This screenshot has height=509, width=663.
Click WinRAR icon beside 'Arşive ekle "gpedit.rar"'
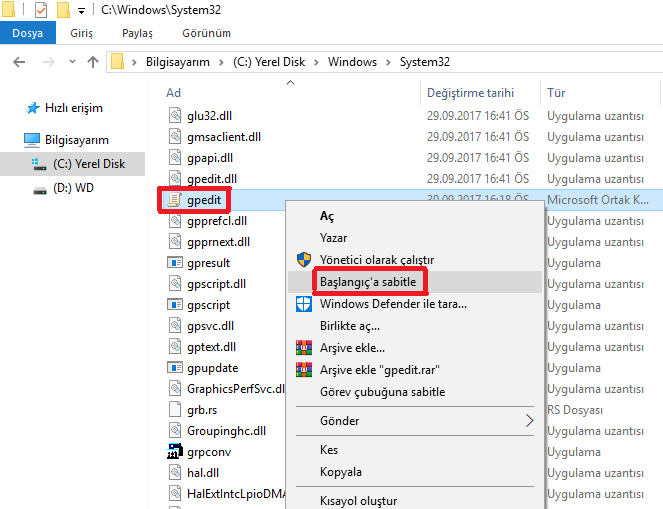pos(304,369)
